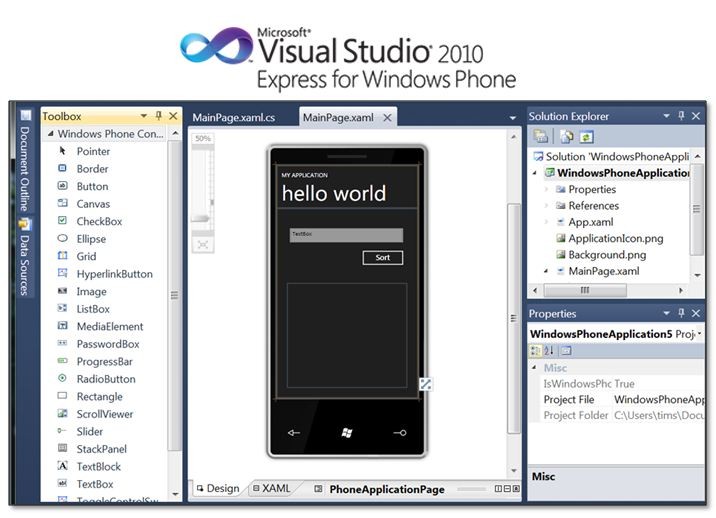Click the phone's Windows Start button
This screenshot has width=716, height=518.
pos(347,432)
